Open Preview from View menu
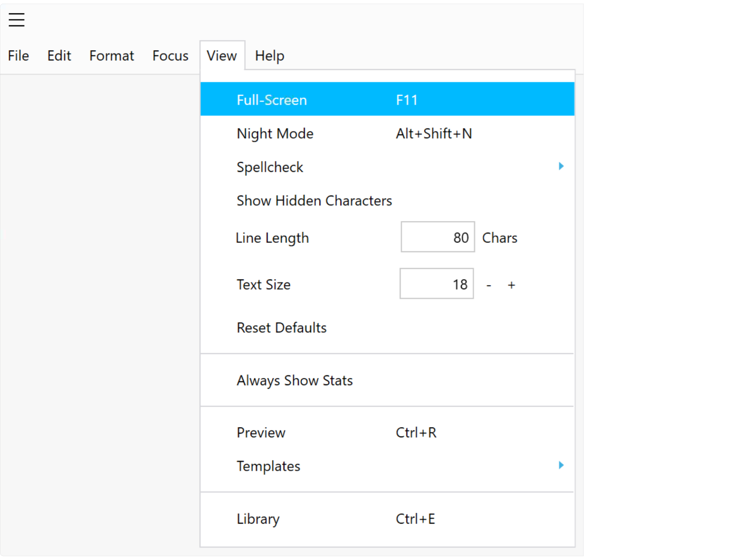 click(387, 432)
